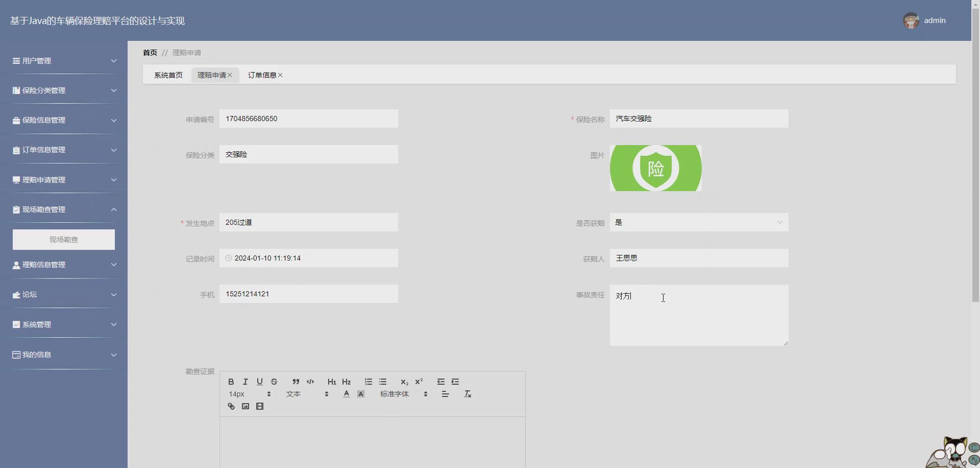This screenshot has width=980, height=468.
Task: Insert a video into the editor
Action: 260,406
